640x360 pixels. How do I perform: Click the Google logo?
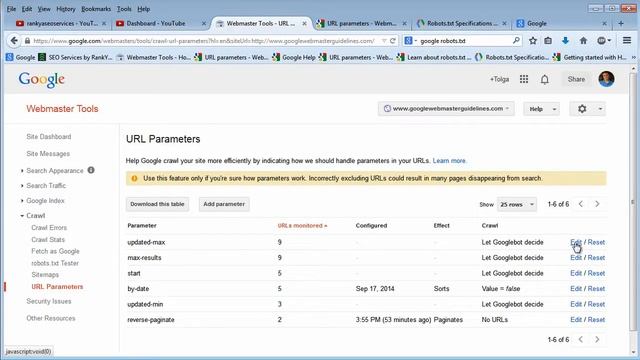click(x=42, y=80)
